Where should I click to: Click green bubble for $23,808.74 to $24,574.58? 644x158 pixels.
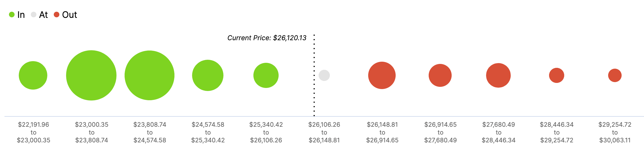point(150,75)
